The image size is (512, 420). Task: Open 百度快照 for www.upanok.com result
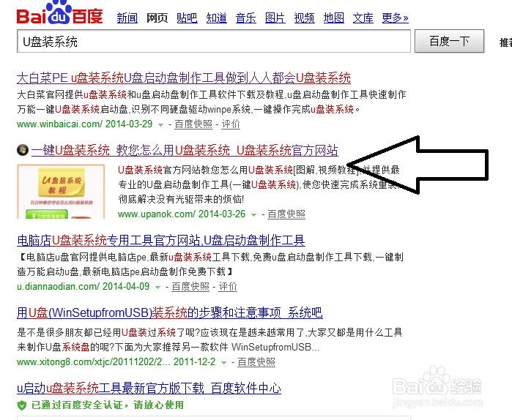click(286, 214)
